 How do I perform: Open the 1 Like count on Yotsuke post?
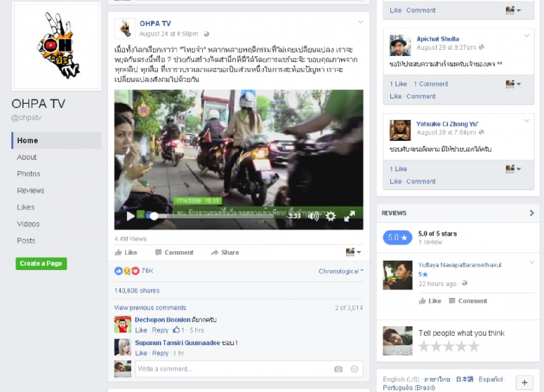(398, 169)
